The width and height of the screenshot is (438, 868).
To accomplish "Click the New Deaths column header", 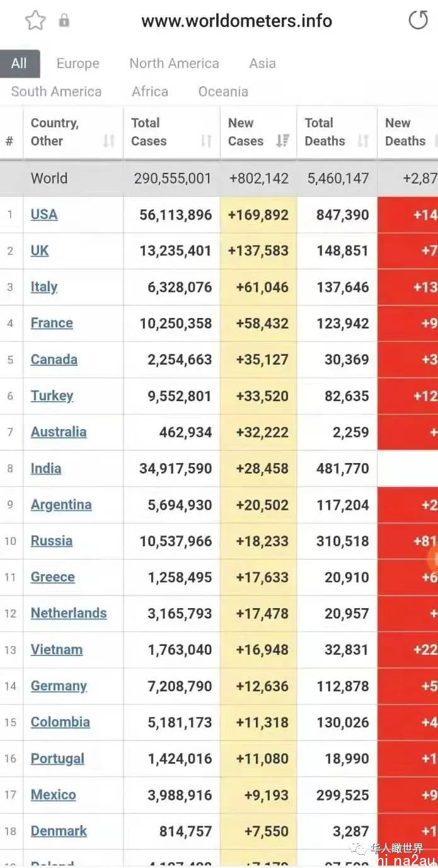I will (x=405, y=132).
